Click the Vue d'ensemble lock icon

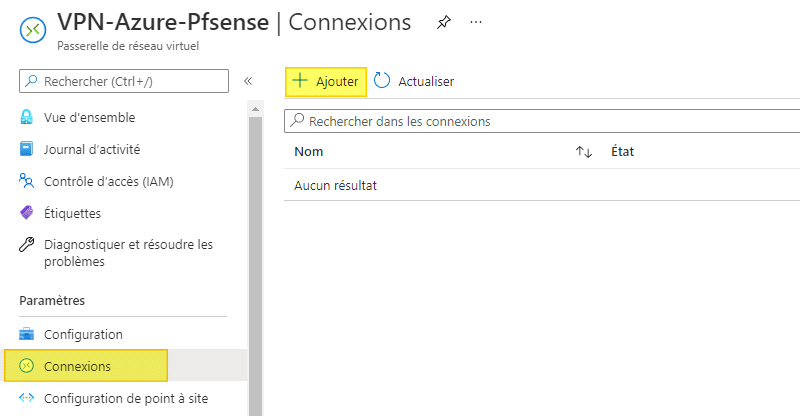tap(27, 117)
